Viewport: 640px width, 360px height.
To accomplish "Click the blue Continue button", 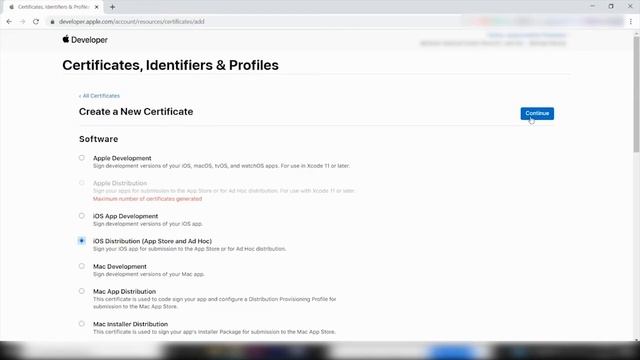I will coord(537,113).
